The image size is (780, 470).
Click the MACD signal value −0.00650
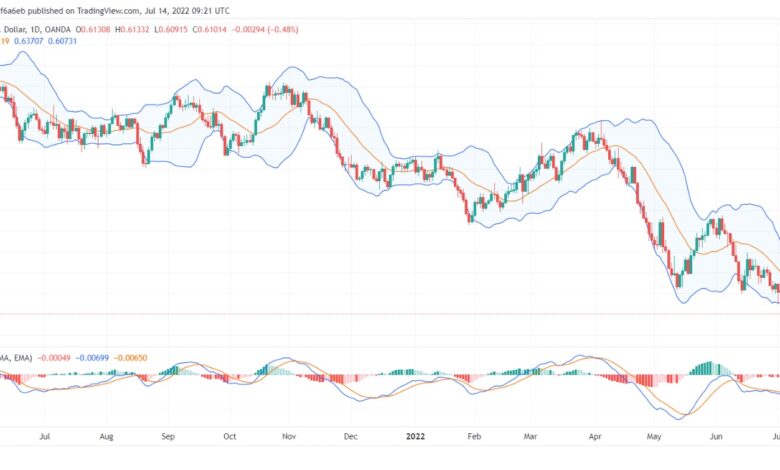130,358
